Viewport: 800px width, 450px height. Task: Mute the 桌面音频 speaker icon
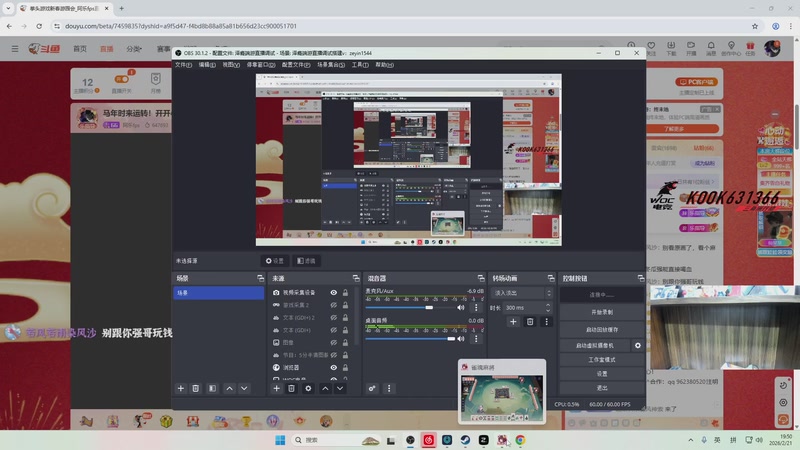(461, 339)
